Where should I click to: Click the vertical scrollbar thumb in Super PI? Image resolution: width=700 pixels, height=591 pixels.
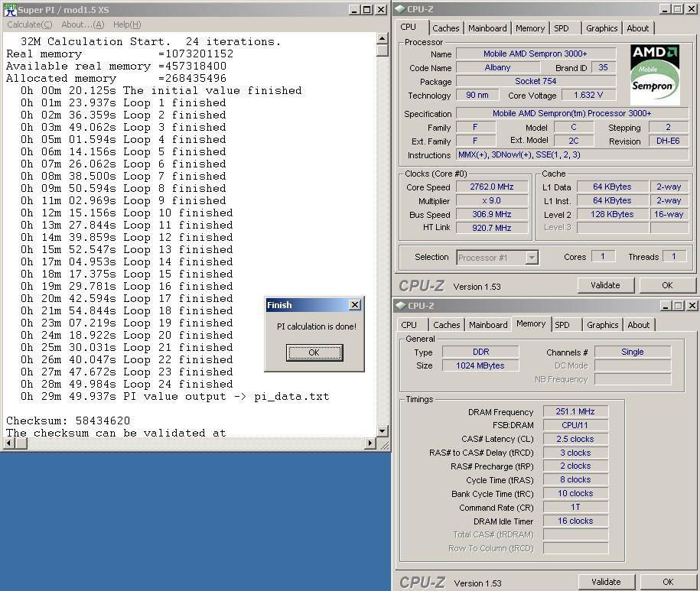coord(382,50)
